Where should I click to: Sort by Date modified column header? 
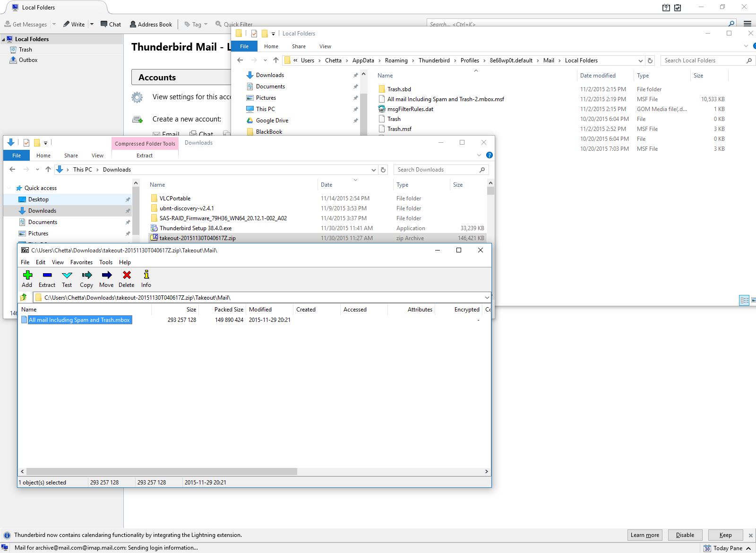tap(598, 76)
